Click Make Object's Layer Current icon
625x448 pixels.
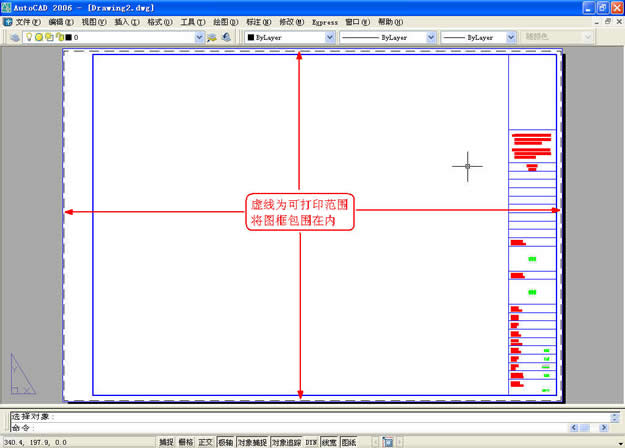[212, 37]
